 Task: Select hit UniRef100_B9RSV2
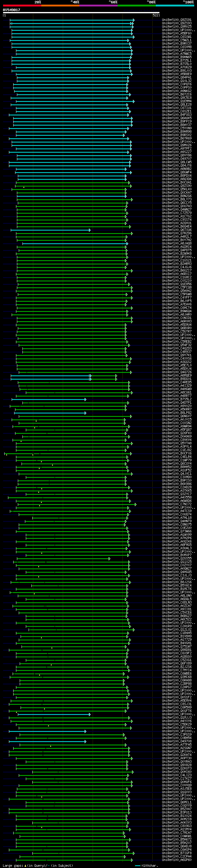pyautogui.click(x=177, y=135)
